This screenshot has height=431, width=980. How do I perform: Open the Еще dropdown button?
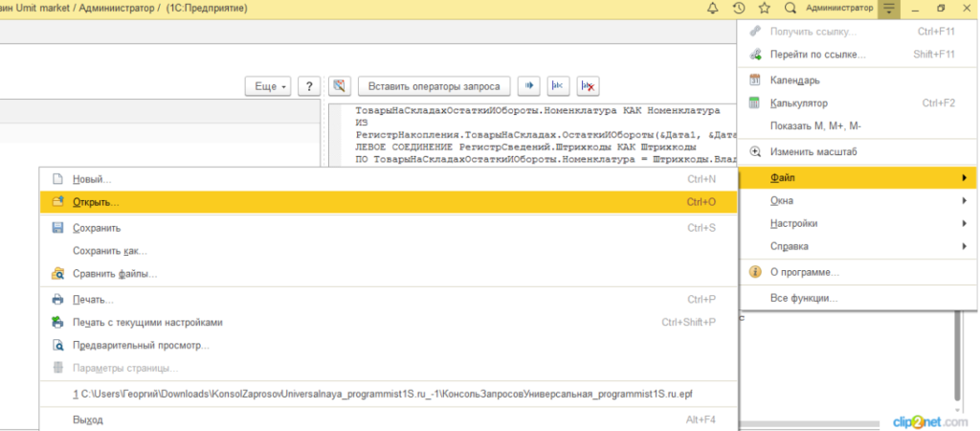(x=269, y=86)
